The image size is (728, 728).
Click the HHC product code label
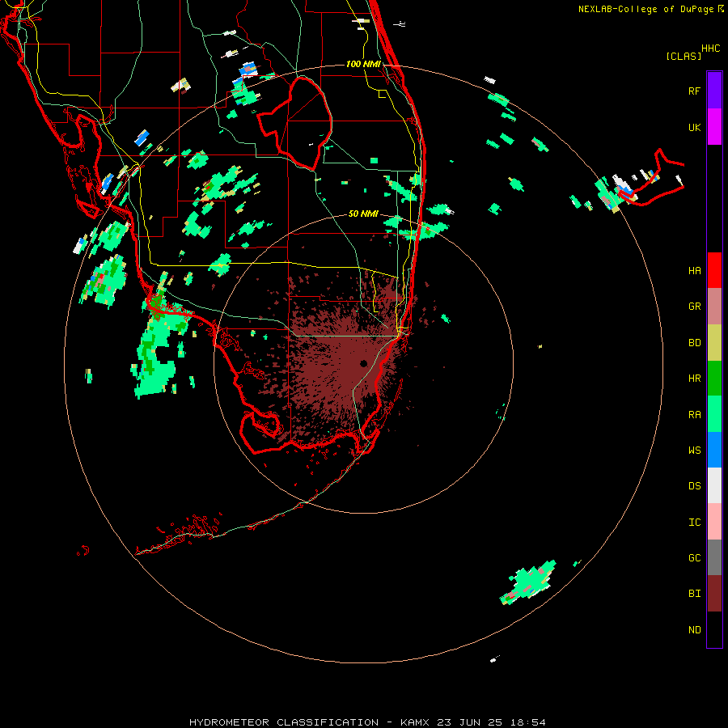point(710,49)
